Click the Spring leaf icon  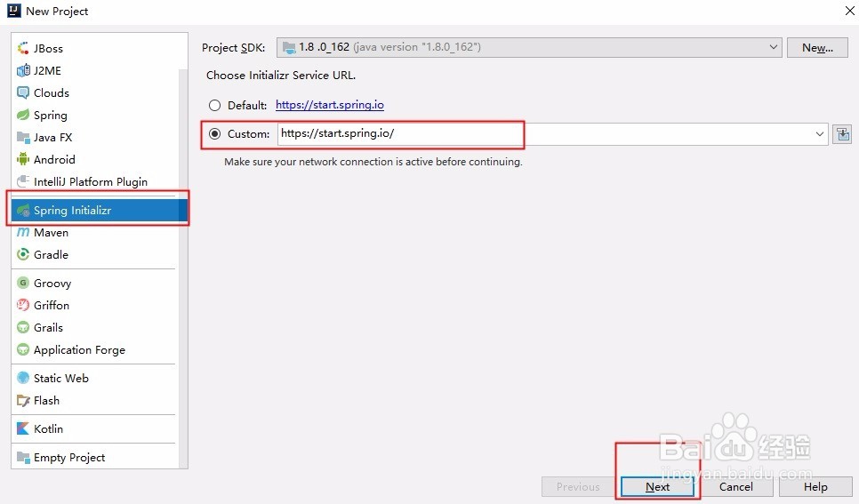click(x=23, y=115)
